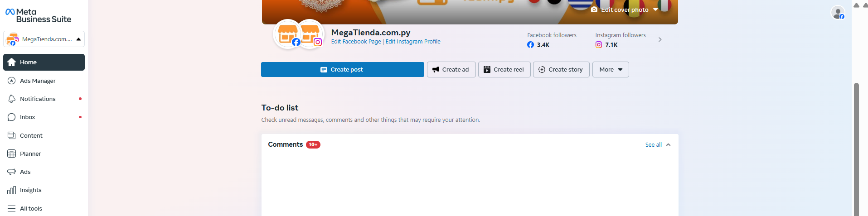This screenshot has height=216, width=868.
Task: Click the account avatar at top right
Action: click(x=838, y=12)
